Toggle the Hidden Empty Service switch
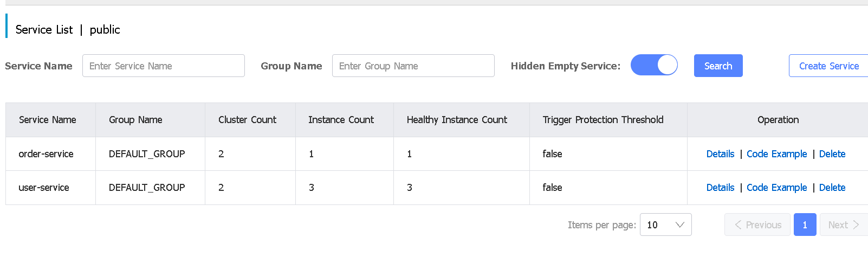 click(x=654, y=65)
